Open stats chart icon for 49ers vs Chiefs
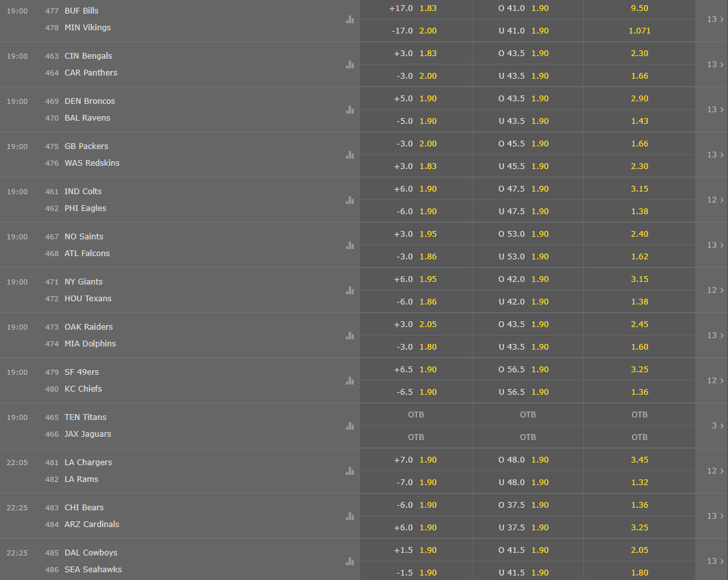 [x=350, y=381]
